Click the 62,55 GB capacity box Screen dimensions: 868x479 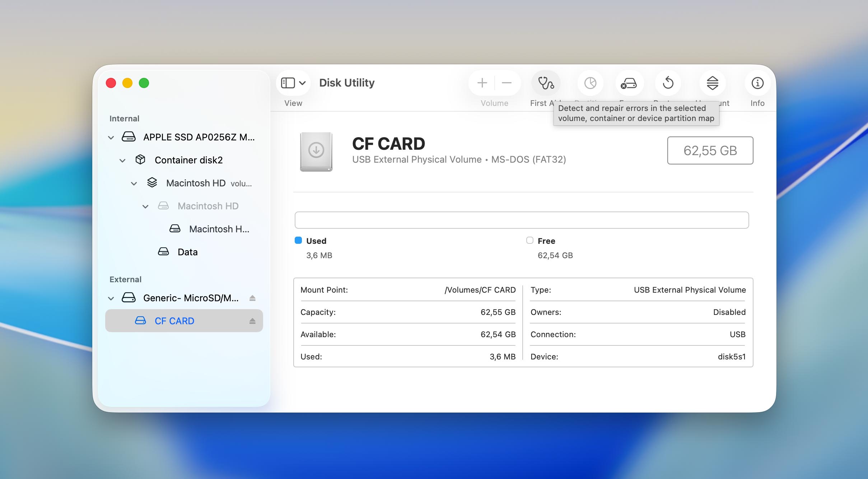(710, 150)
